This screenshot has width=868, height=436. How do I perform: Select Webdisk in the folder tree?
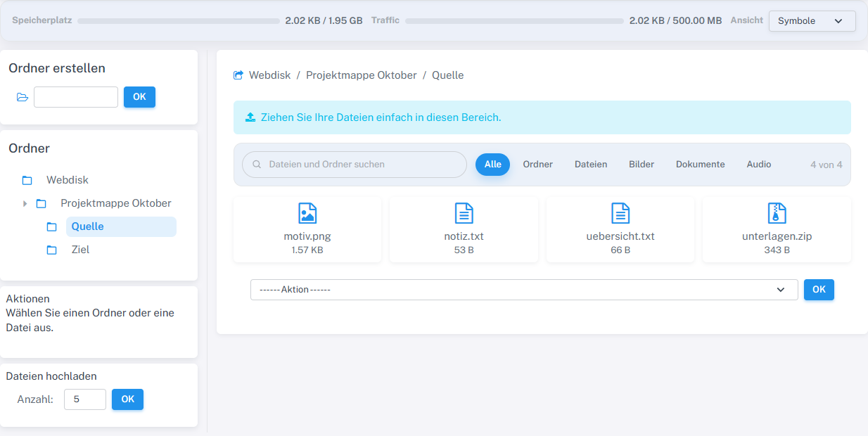68,180
